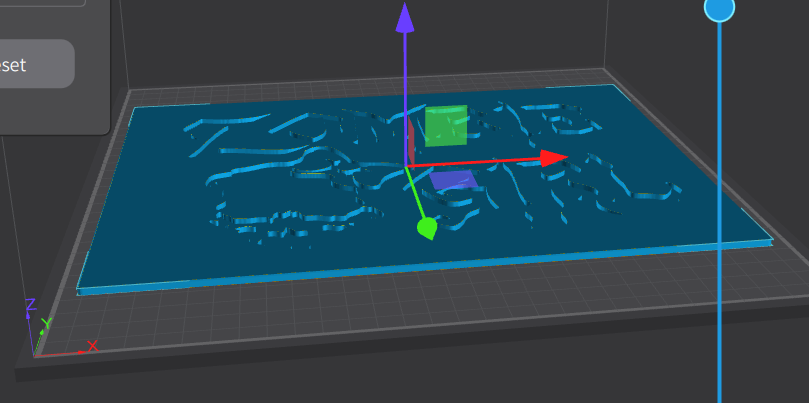Click the red X-axis arrow head
This screenshot has height=403, width=809.
(553, 158)
